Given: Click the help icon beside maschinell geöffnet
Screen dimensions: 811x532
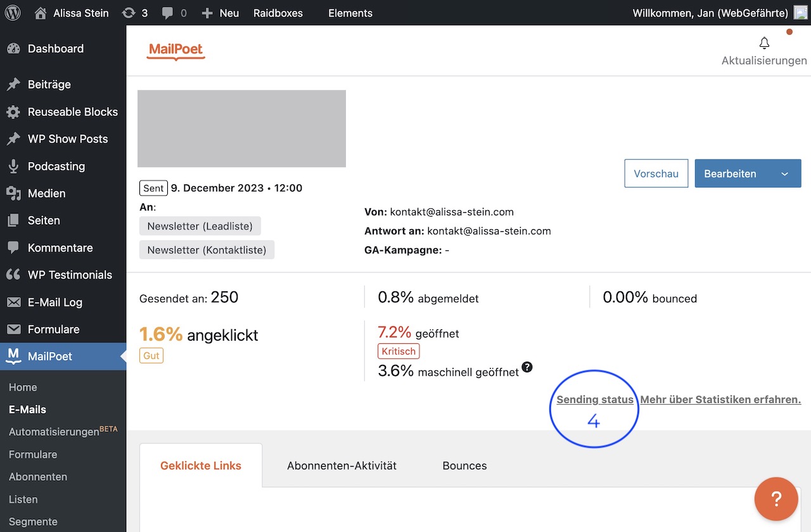Looking at the screenshot, I should (x=527, y=367).
